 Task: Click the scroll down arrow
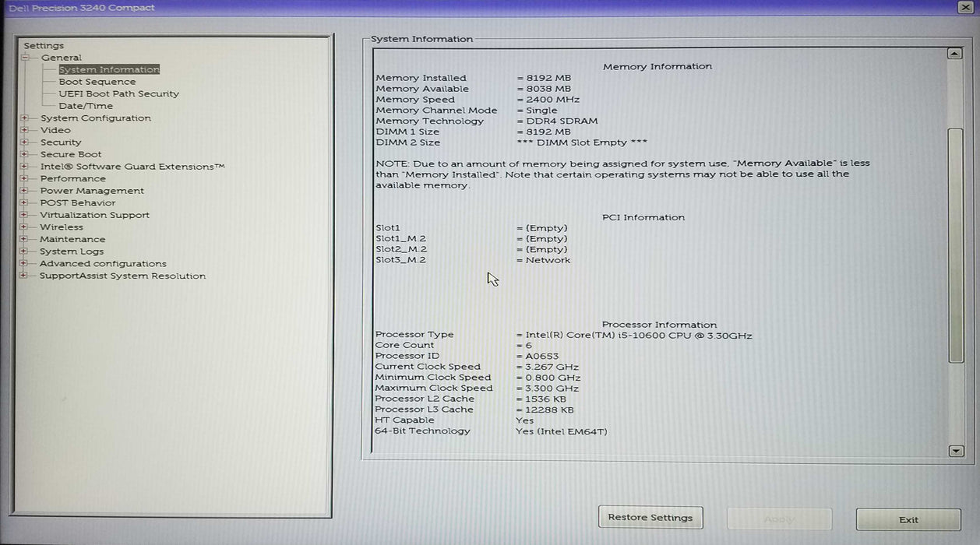(956, 451)
